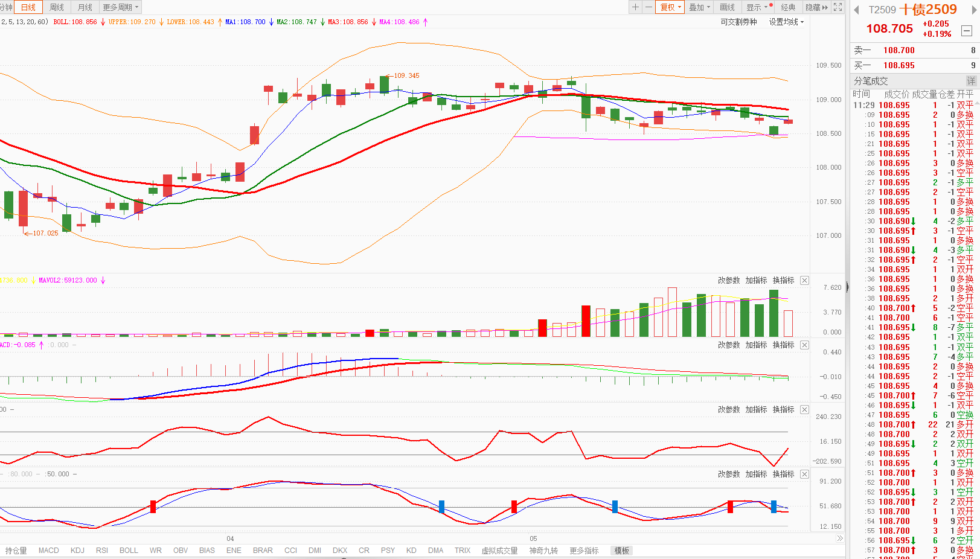Select the TRIX indicator tab
The width and height of the screenshot is (980, 559).
463,551
